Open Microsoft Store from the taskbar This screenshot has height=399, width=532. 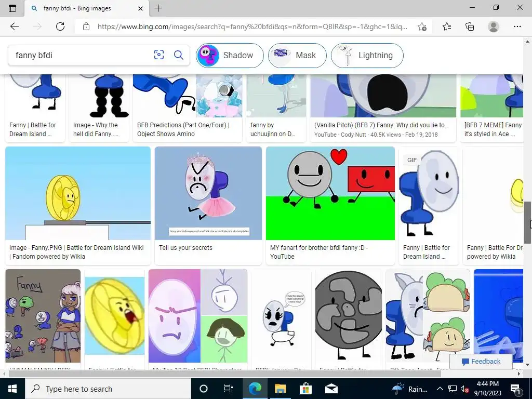tap(305, 389)
